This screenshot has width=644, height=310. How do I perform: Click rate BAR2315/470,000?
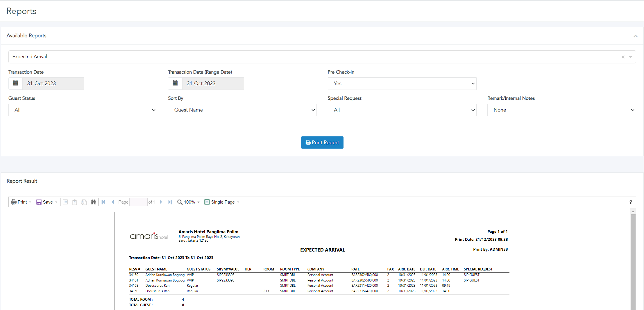pos(365,291)
